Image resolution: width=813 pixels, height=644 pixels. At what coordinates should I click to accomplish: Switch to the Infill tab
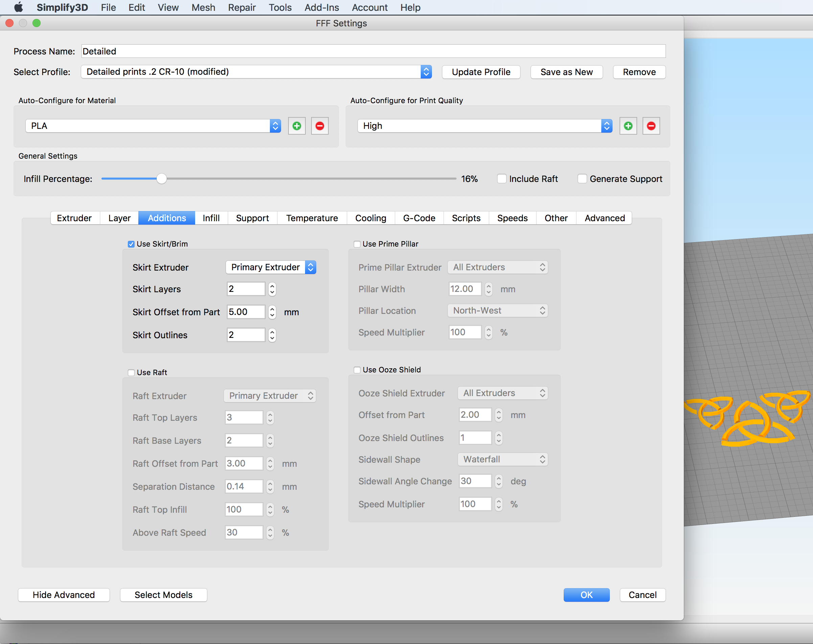point(211,218)
